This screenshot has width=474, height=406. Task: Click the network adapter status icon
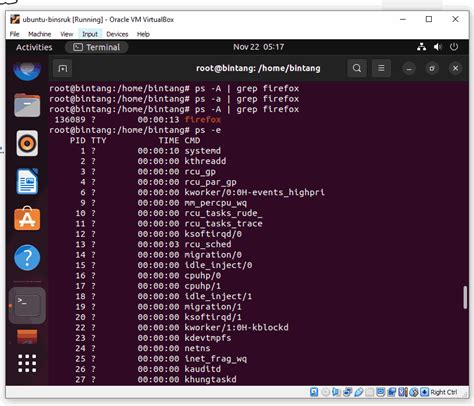[347, 392]
